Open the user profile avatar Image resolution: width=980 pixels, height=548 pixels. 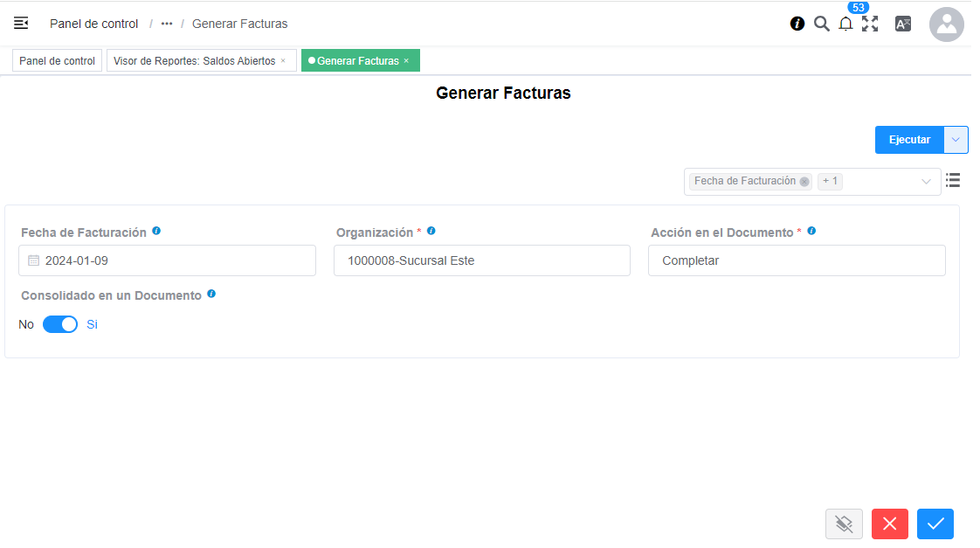coord(946,24)
